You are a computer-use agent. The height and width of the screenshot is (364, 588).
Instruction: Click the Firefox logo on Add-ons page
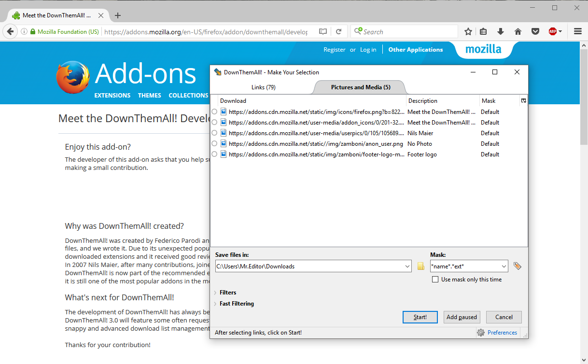(x=73, y=77)
